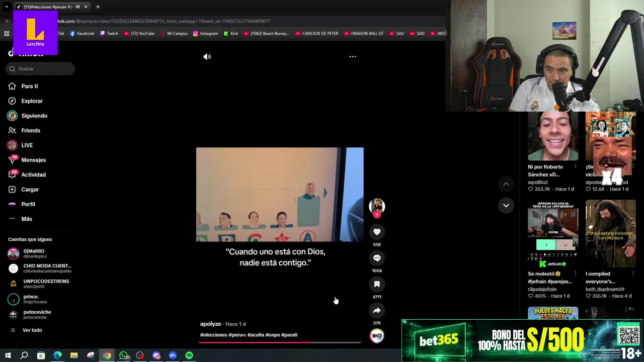Expand followed accounts with Ver todo
Image resolution: width=644 pixels, height=362 pixels.
32,330
